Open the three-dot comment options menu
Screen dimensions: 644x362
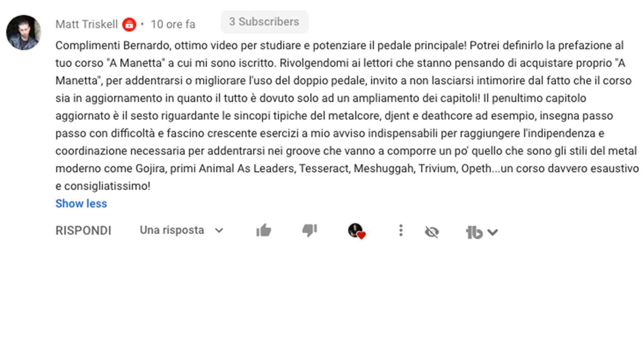point(400,231)
